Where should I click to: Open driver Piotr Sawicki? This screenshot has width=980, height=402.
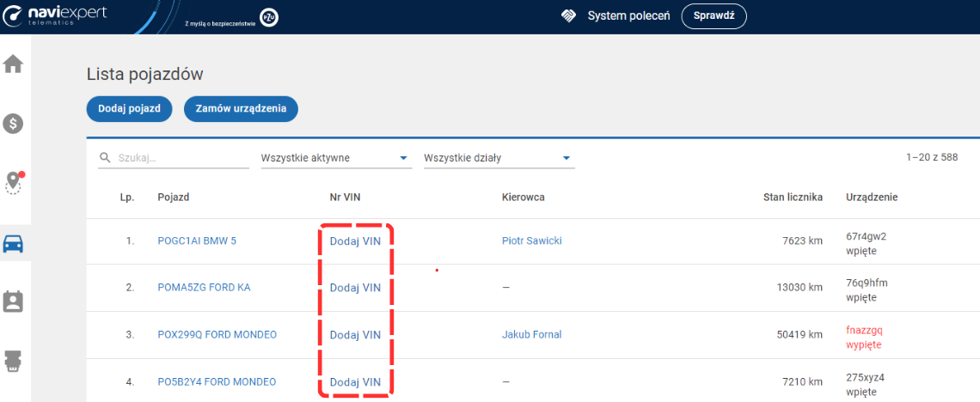[531, 241]
